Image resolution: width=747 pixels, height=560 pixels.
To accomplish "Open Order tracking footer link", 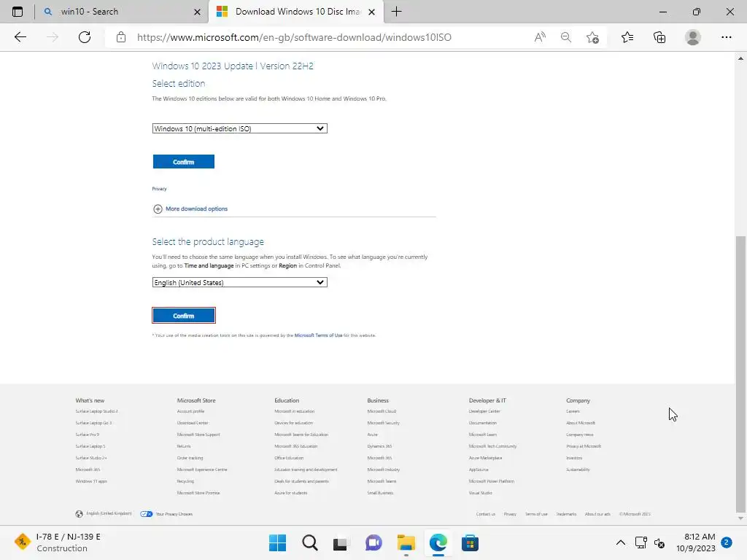I will pyautogui.click(x=190, y=458).
